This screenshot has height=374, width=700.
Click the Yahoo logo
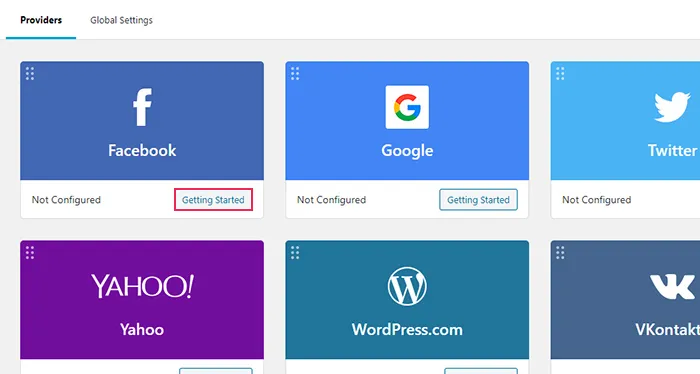coord(142,286)
